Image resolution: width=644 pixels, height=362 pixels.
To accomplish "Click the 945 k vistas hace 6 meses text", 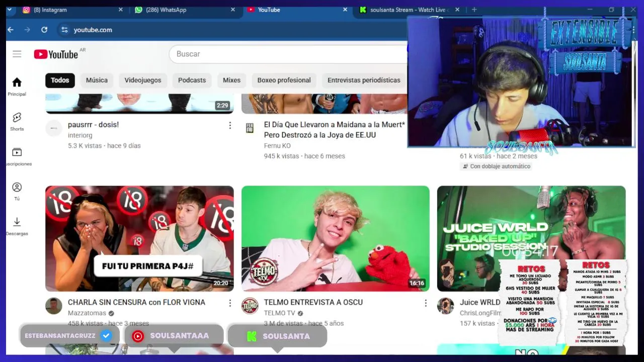I will point(304,156).
